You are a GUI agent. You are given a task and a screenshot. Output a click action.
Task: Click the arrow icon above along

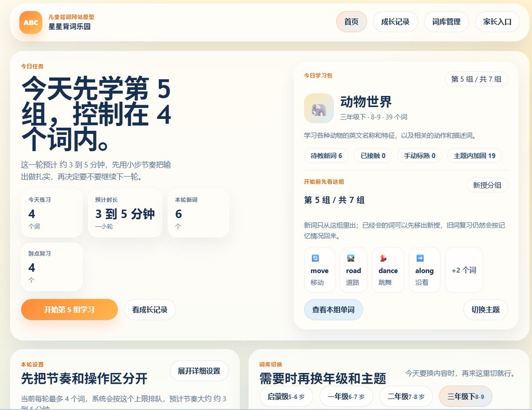420,258
